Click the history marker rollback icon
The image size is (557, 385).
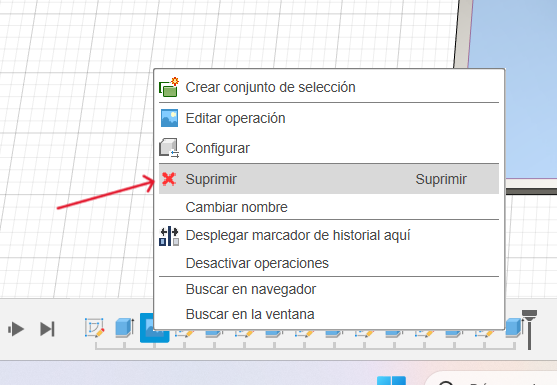click(169, 236)
